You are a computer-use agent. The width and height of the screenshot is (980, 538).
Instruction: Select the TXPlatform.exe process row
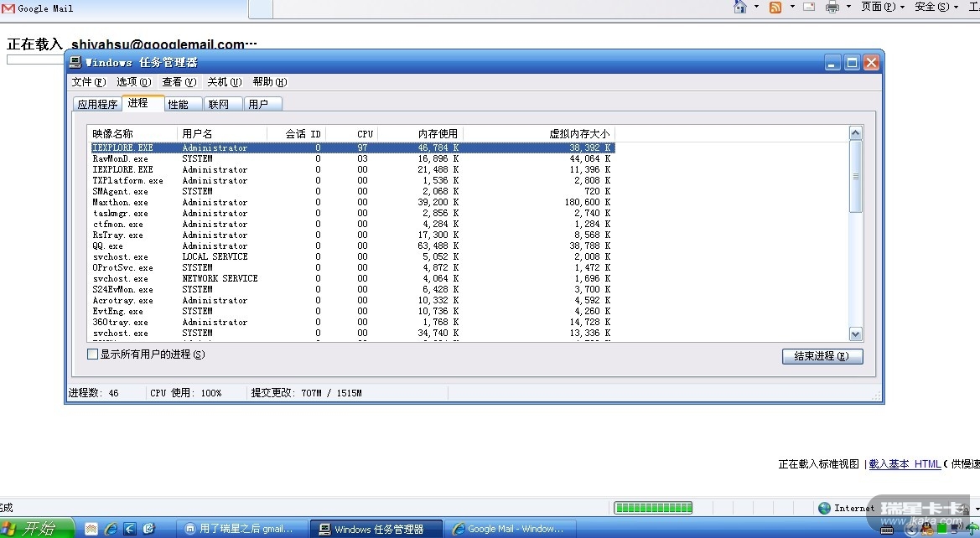(352, 180)
